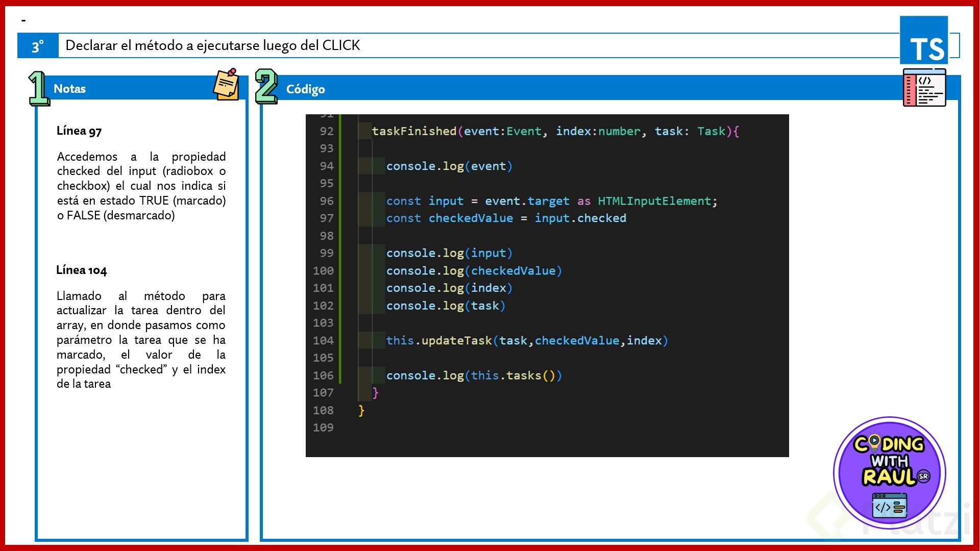This screenshot has width=980, height=551.
Task: Click the 'Línea 104' heading
Action: click(82, 270)
